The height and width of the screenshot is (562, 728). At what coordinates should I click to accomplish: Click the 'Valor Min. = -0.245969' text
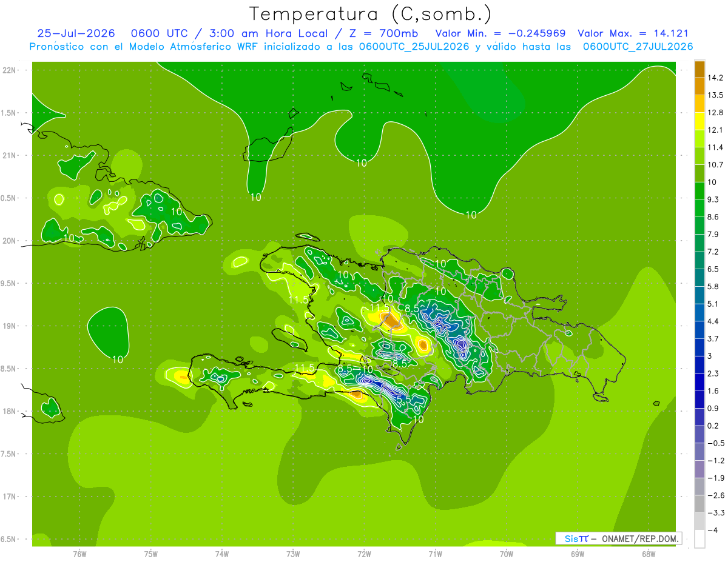[x=501, y=33]
